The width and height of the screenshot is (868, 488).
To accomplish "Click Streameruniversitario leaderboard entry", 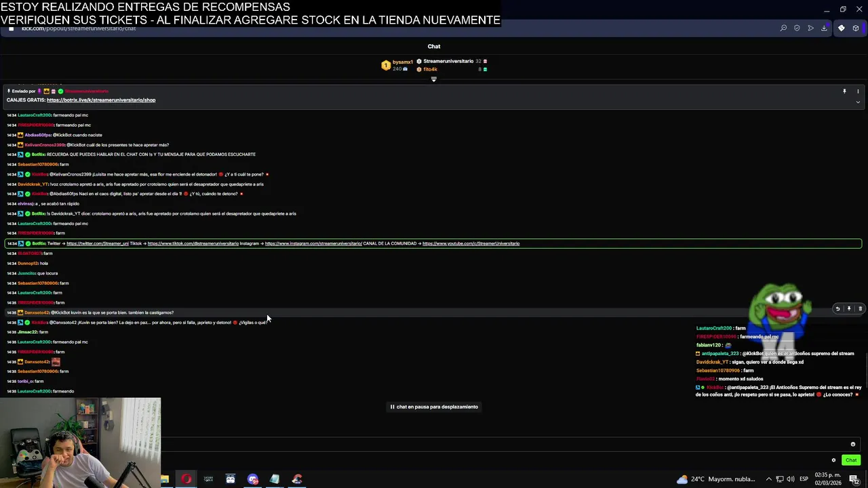I will [x=452, y=61].
